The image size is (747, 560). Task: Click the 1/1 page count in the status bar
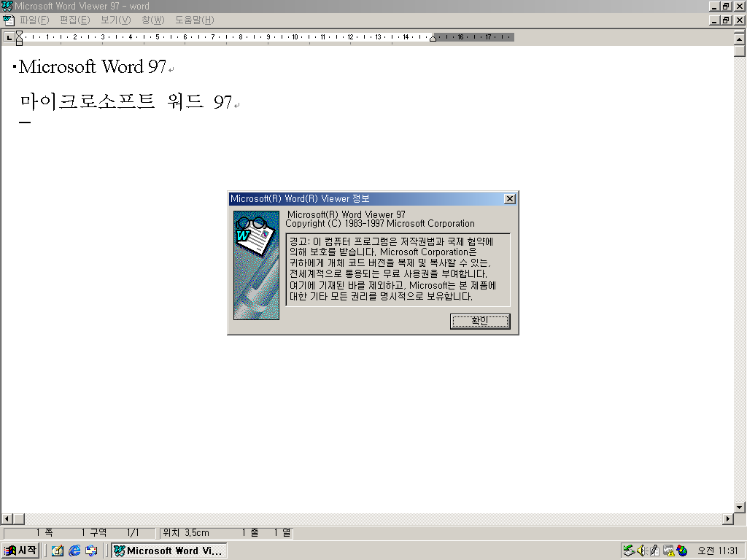pyautogui.click(x=133, y=532)
